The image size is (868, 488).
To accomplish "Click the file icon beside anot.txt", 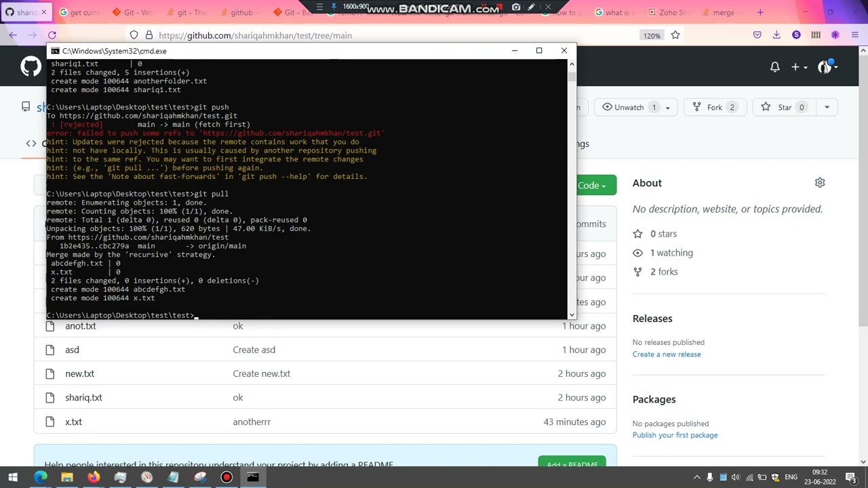I will pyautogui.click(x=50, y=326).
